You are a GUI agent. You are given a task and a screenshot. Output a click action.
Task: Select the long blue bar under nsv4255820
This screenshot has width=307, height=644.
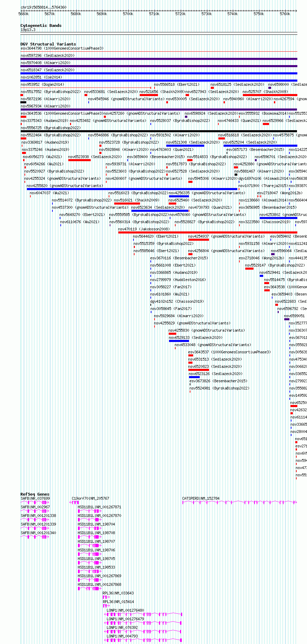[x=132, y=189]
